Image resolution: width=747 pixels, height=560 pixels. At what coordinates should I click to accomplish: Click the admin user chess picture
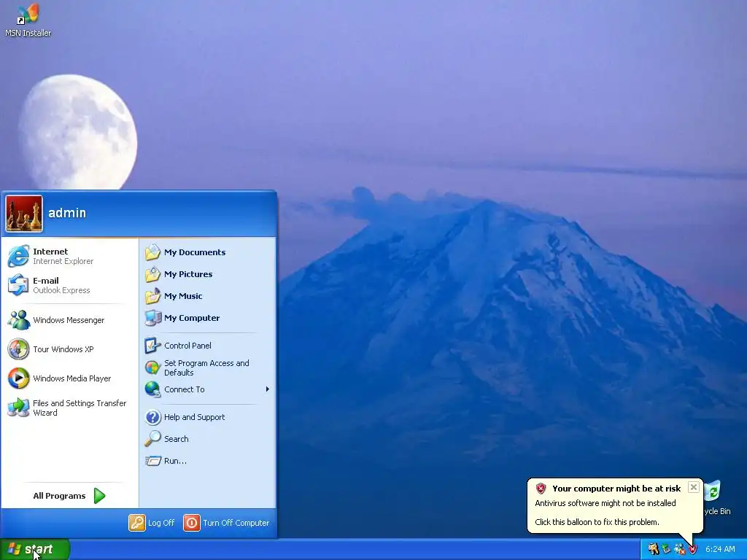(24, 214)
